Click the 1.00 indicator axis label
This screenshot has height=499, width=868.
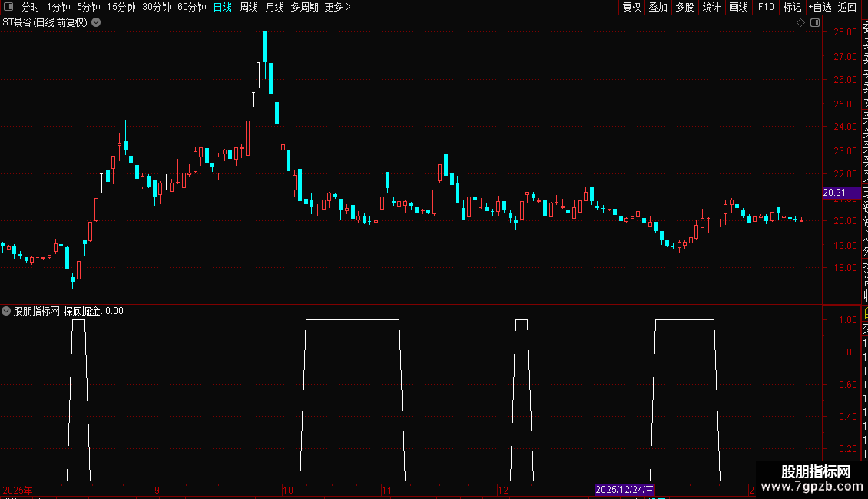[847, 320]
